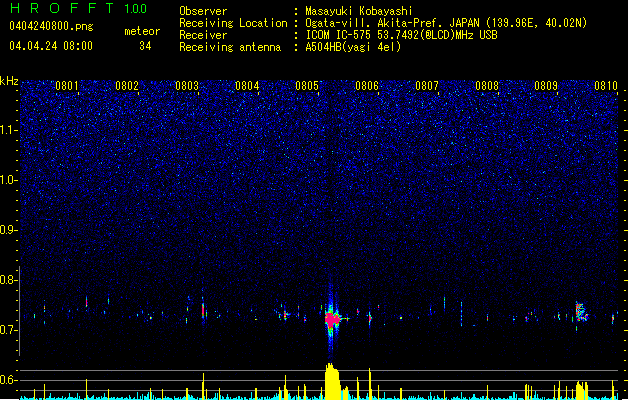Click the 0.8 kHz frequency label
This screenshot has height=400, width=629.
click(8, 280)
